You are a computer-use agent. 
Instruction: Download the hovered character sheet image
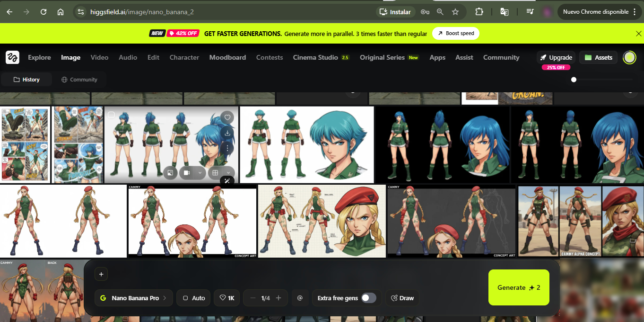click(x=227, y=133)
